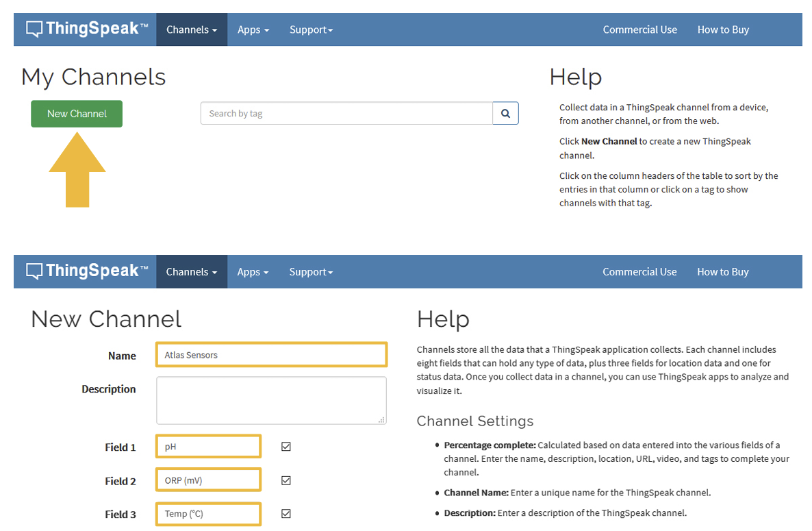Click Field 3 input containing Temp (°C)
Screen dimensions: 812x531
tap(208, 514)
